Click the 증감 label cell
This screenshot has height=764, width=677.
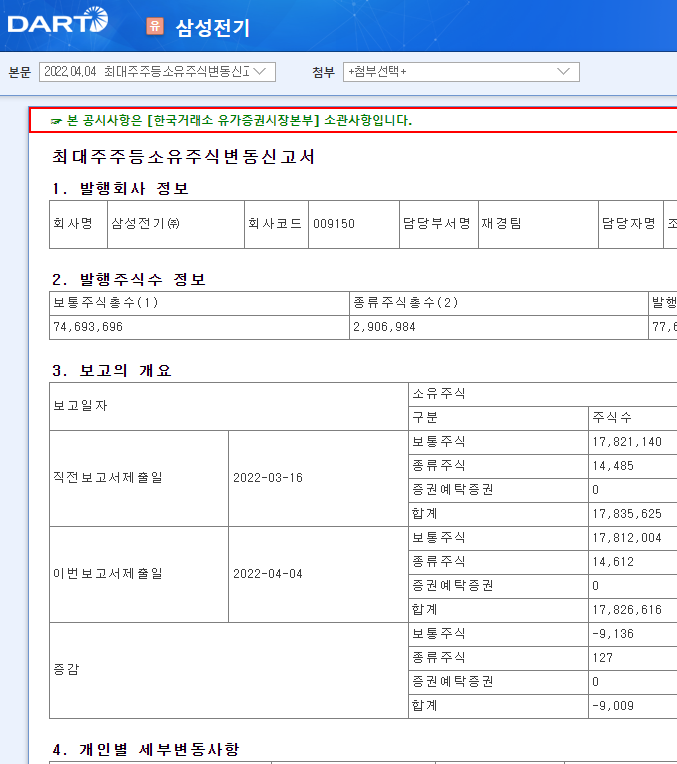tap(229, 670)
